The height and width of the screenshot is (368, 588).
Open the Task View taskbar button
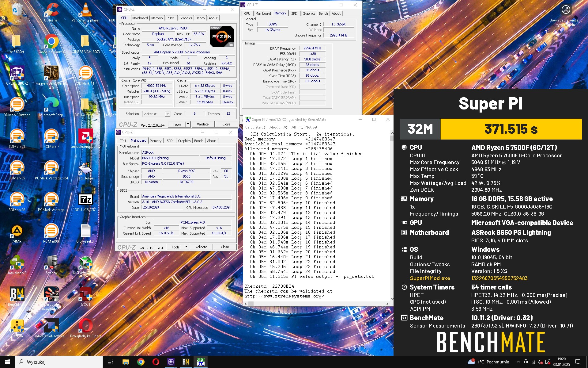110,362
